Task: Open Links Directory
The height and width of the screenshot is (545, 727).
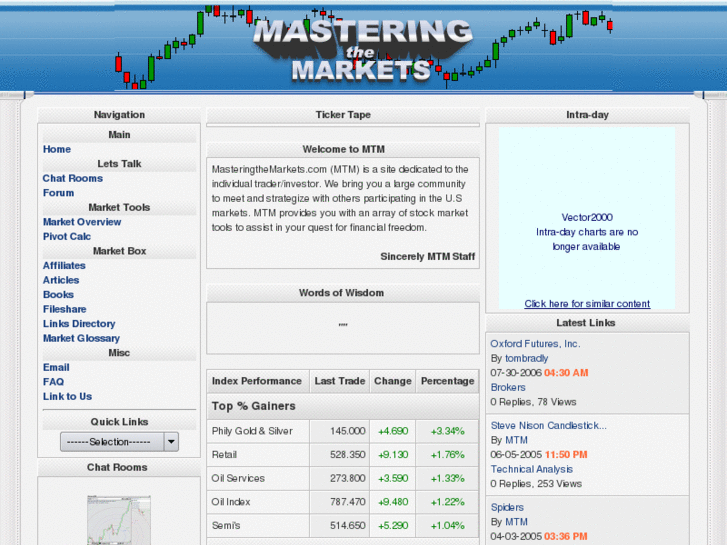Action: coord(79,324)
